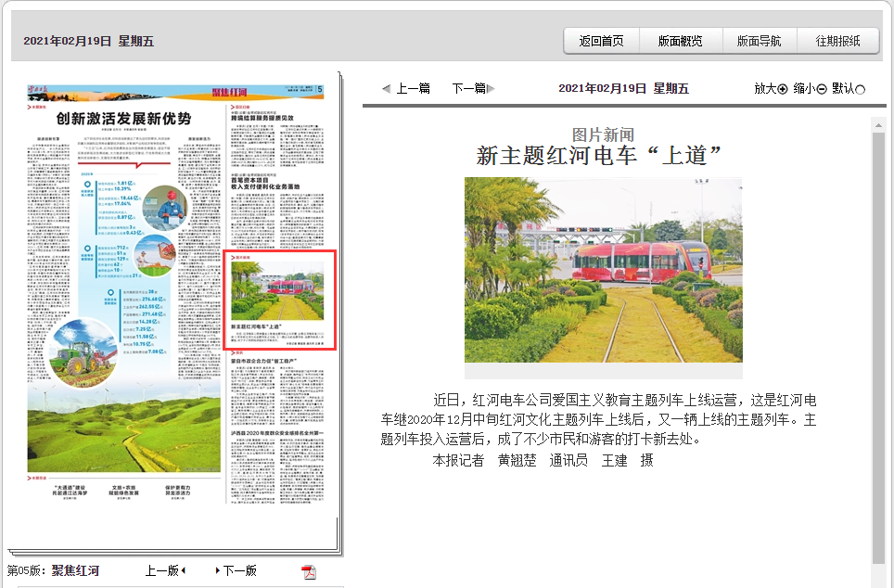The width and height of the screenshot is (894, 588).
Task: Open the PDF download icon
Action: [309, 571]
